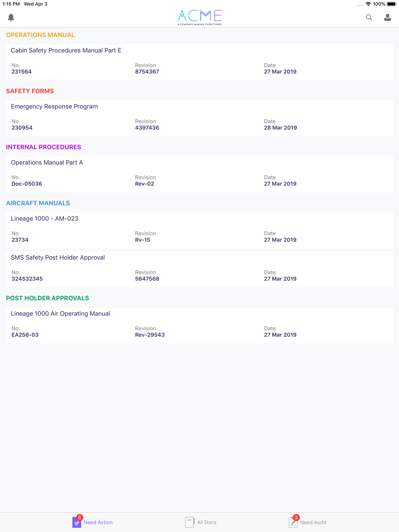Select Lineage 1000 - AM-023 document

tap(44, 219)
